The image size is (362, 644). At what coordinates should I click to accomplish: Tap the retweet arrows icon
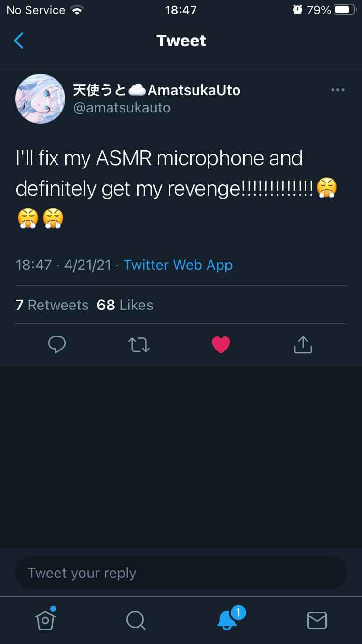(139, 345)
